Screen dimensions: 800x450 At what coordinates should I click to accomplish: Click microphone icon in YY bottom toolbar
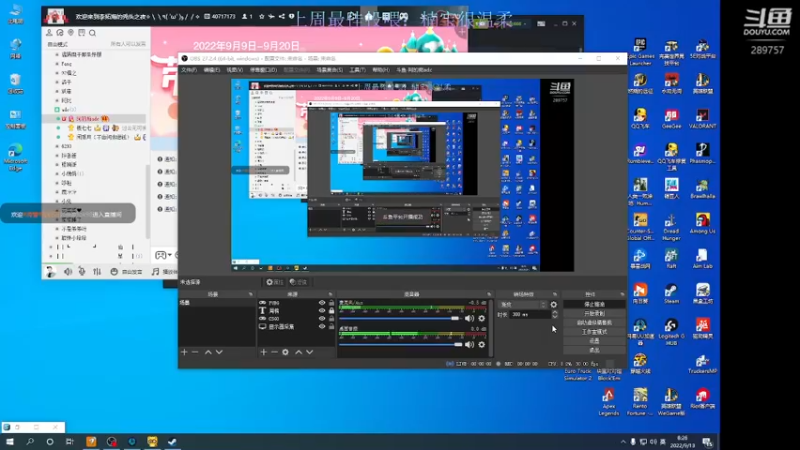[x=82, y=272]
